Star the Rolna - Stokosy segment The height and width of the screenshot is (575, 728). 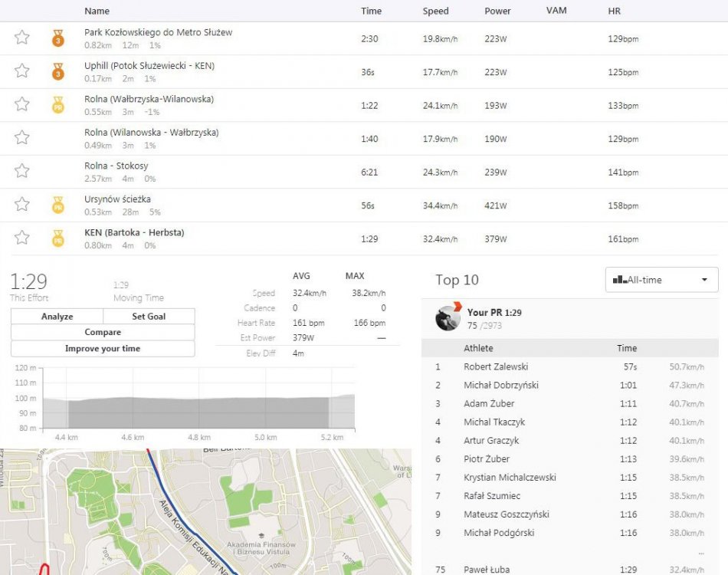tap(22, 171)
